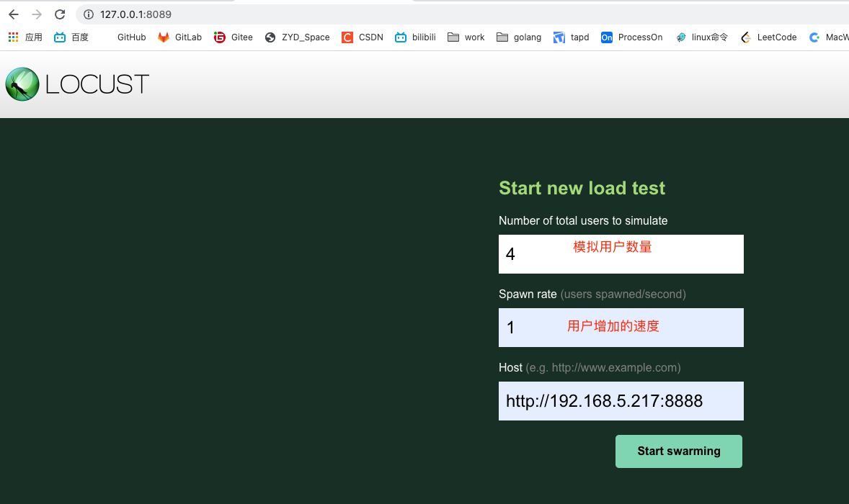This screenshot has width=849, height=504.
Task: Open the 百度 bookmark
Action: tap(70, 37)
